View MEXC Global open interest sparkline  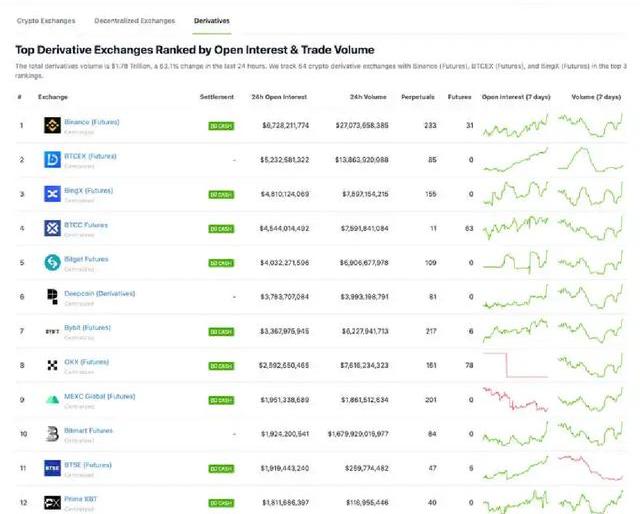[516, 399]
